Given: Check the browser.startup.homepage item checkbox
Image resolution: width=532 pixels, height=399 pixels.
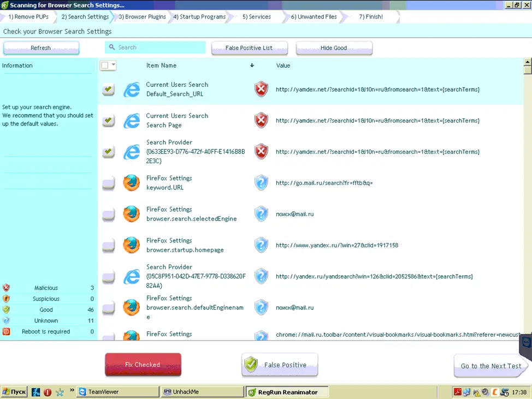Looking at the screenshot, I should pyautogui.click(x=108, y=246).
